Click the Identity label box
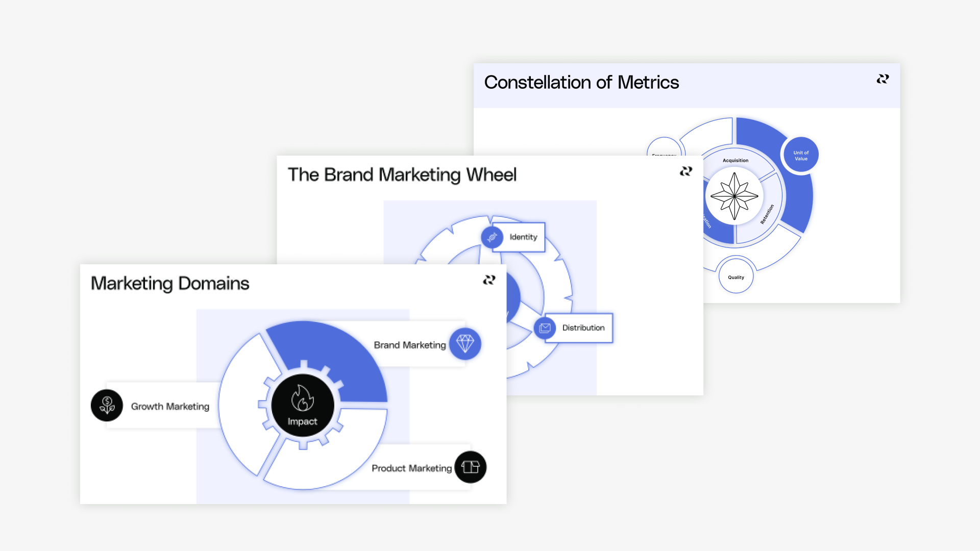The height and width of the screenshot is (551, 980). [x=520, y=237]
